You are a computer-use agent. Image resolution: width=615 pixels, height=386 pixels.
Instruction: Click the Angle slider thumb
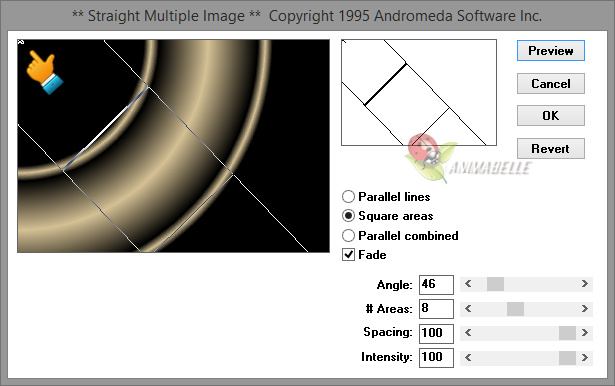[x=495, y=284]
